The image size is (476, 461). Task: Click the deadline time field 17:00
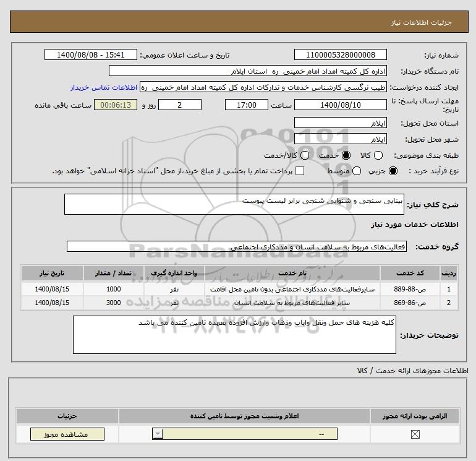[x=247, y=105]
